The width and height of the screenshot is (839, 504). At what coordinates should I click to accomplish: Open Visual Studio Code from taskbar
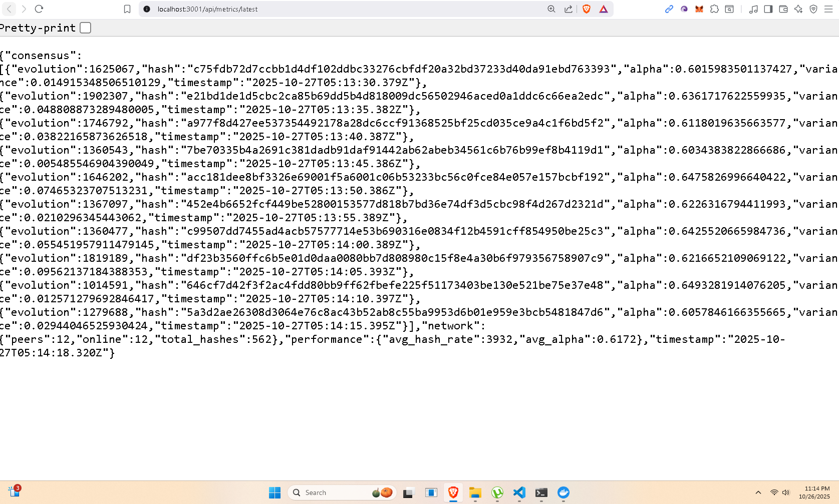coord(519,492)
